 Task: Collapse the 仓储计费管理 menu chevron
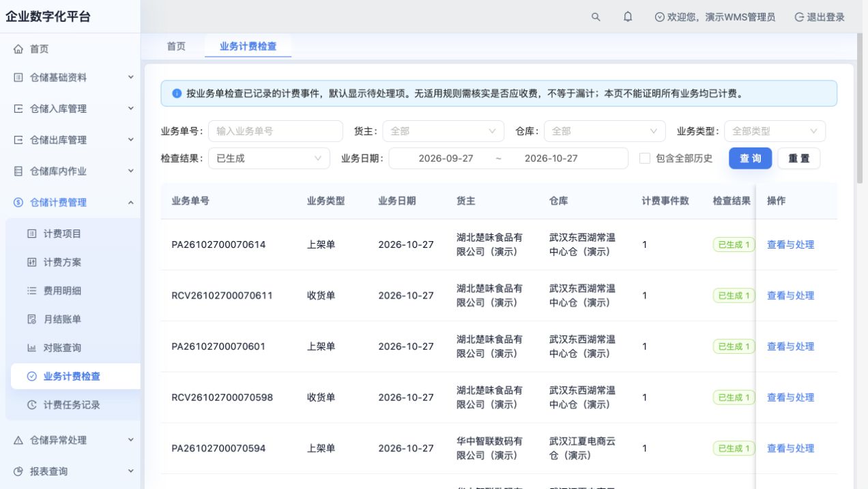coord(131,202)
